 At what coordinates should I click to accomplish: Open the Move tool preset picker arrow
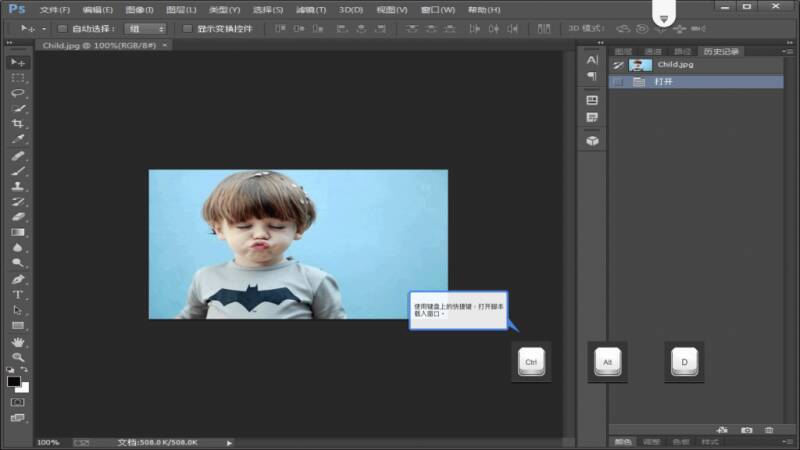[44, 29]
